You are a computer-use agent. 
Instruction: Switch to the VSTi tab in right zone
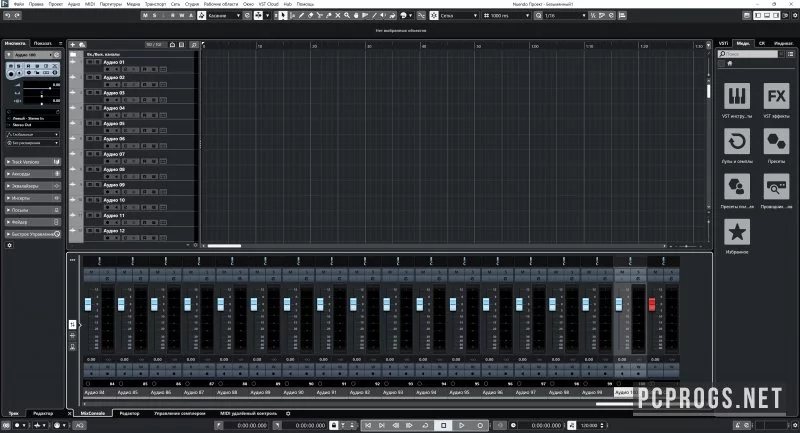(x=723, y=43)
